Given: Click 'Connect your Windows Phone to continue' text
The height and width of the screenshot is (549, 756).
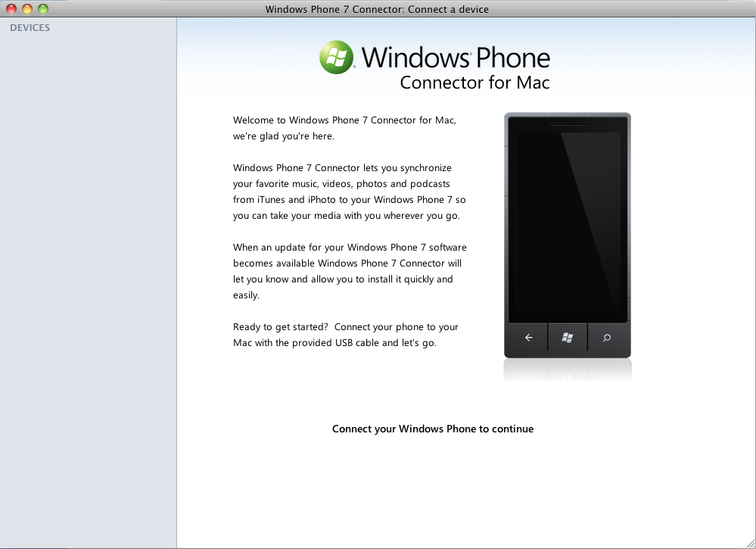Looking at the screenshot, I should [433, 429].
